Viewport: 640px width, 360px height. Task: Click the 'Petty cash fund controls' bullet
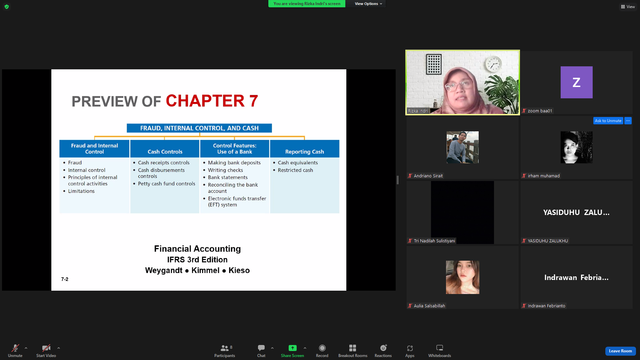(x=167, y=184)
